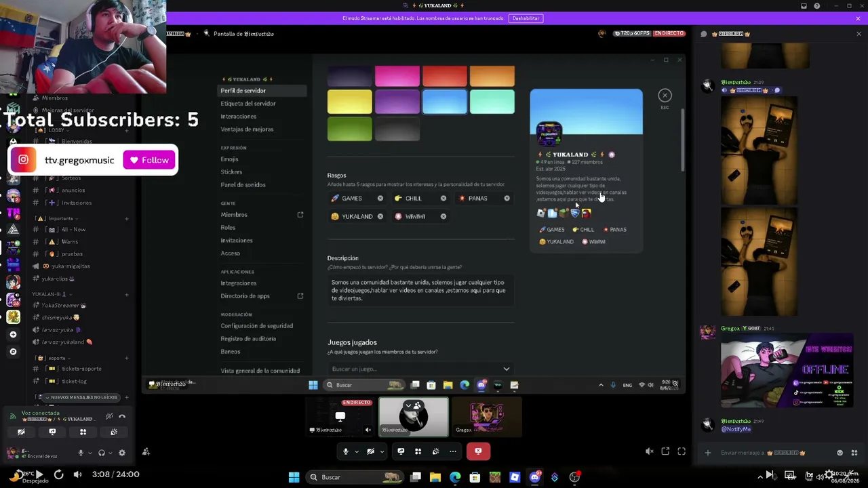Pop out the stream window
The image size is (868, 488).
coord(665,451)
